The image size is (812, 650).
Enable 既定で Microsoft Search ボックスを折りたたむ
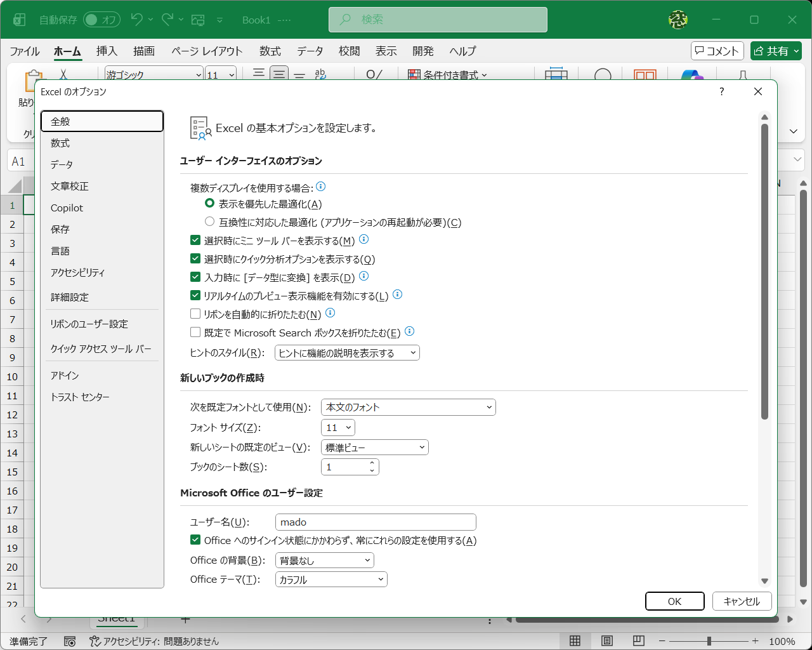pyautogui.click(x=194, y=332)
